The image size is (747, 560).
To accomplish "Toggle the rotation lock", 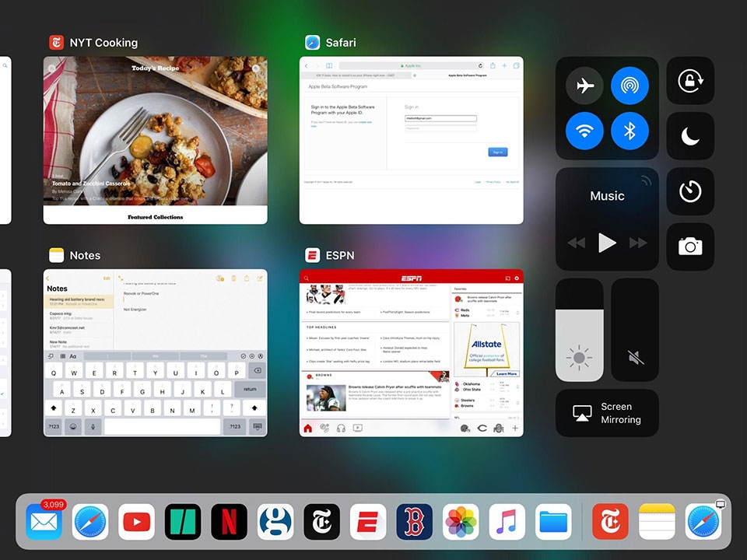I will (x=690, y=80).
